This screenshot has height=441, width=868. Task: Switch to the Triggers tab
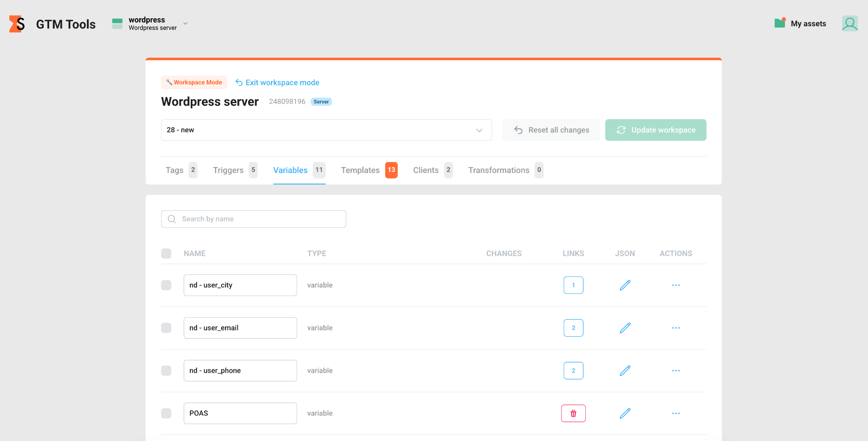click(x=235, y=170)
